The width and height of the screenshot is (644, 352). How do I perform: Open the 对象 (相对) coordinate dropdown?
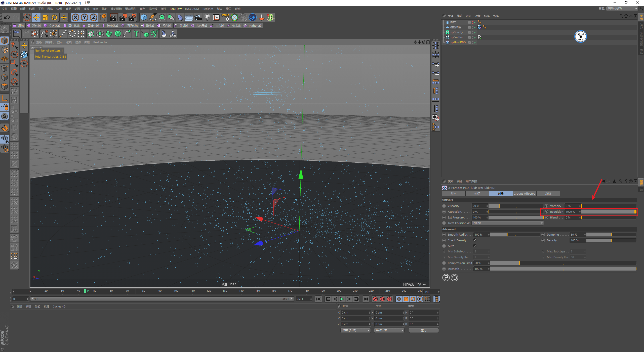(355, 330)
